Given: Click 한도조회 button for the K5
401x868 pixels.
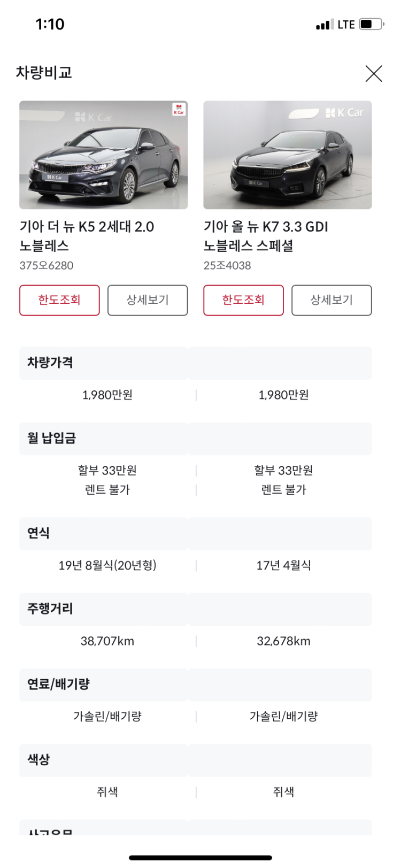Looking at the screenshot, I should click(59, 300).
